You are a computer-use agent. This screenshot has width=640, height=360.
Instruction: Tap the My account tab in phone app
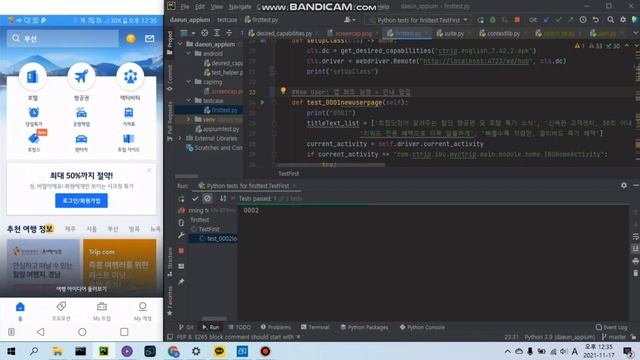point(142,311)
